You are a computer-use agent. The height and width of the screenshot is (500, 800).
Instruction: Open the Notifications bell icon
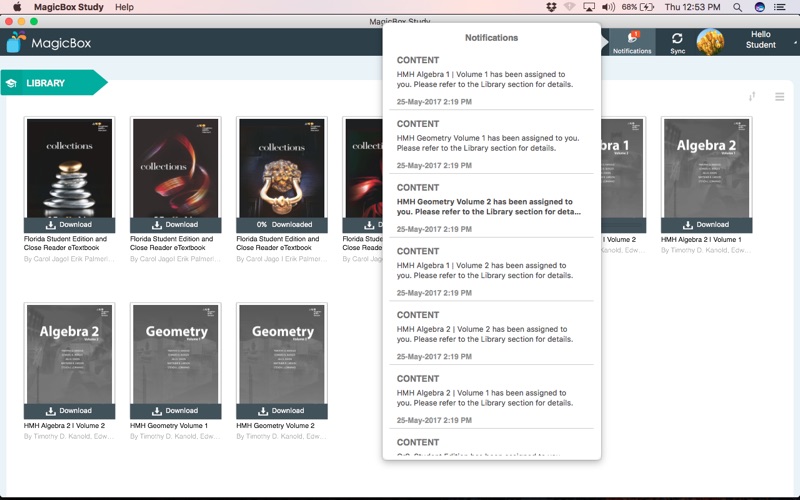631,39
